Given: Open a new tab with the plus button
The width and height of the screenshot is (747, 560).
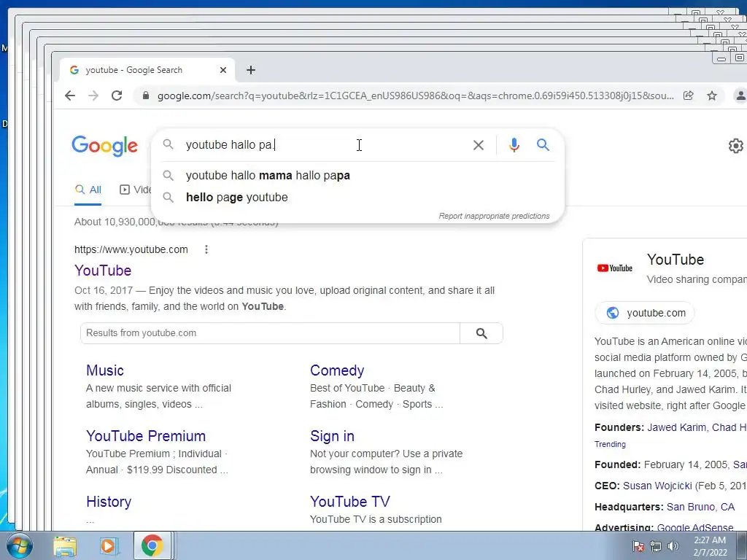Looking at the screenshot, I should coord(251,71).
